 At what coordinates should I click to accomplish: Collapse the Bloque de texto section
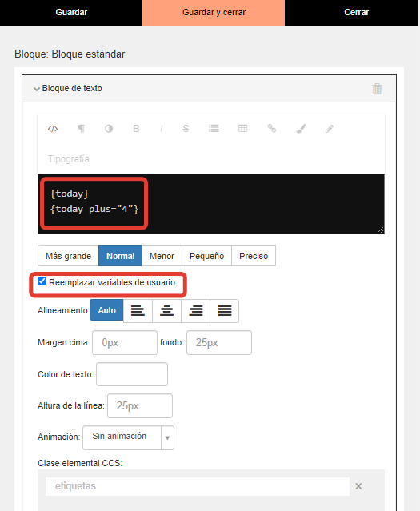click(x=37, y=89)
